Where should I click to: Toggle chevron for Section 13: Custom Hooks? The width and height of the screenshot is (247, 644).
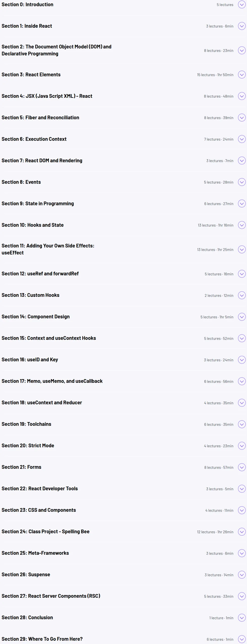point(242,295)
